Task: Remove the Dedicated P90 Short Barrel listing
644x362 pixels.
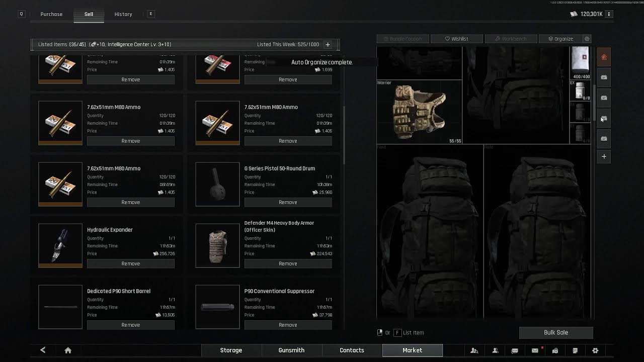Action: click(x=130, y=325)
